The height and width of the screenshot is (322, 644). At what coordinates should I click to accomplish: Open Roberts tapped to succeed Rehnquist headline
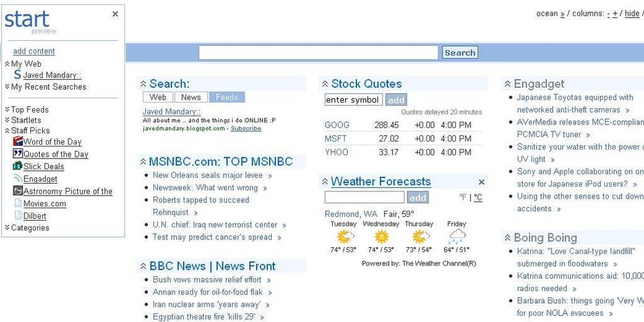[x=201, y=206]
